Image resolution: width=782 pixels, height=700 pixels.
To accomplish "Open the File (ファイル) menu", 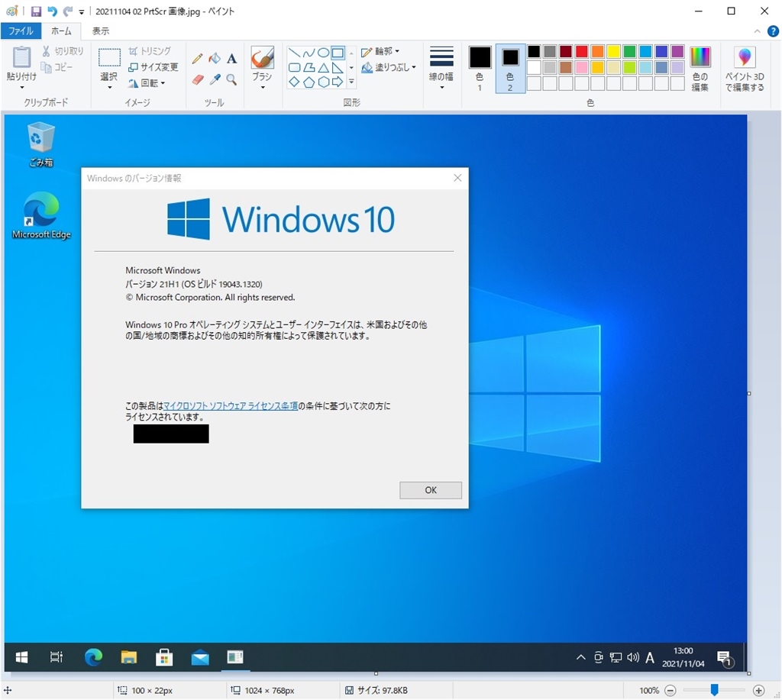I will [x=21, y=31].
